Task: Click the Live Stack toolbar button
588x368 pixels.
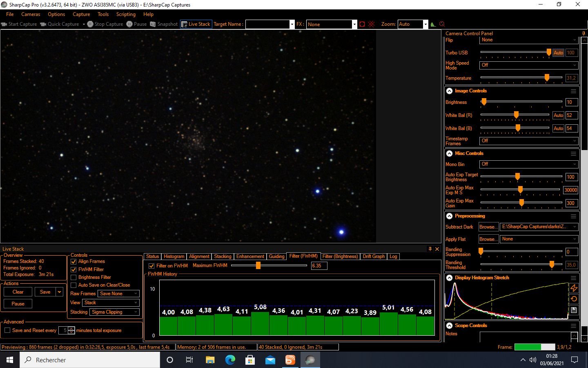Action: pyautogui.click(x=196, y=24)
